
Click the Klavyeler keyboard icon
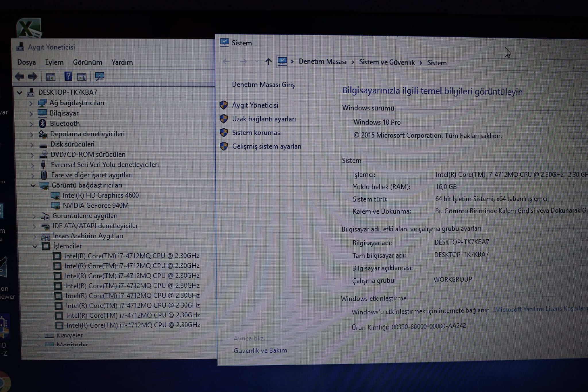click(x=49, y=335)
